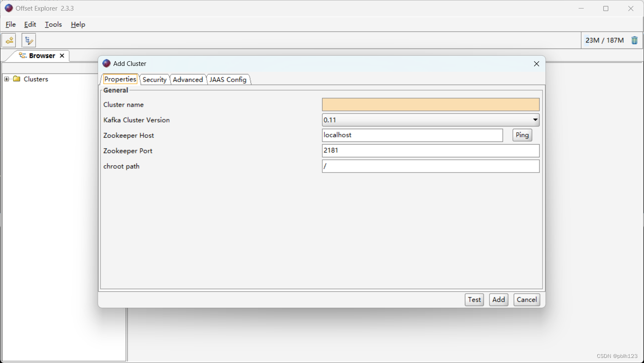
Task: Open the Help menu
Action: pyautogui.click(x=78, y=24)
